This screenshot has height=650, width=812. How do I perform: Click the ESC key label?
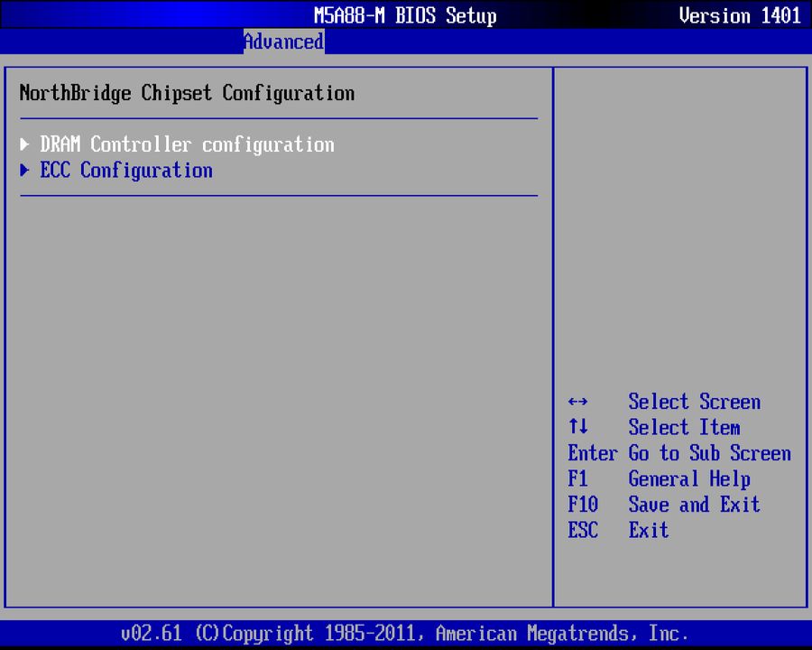[583, 530]
